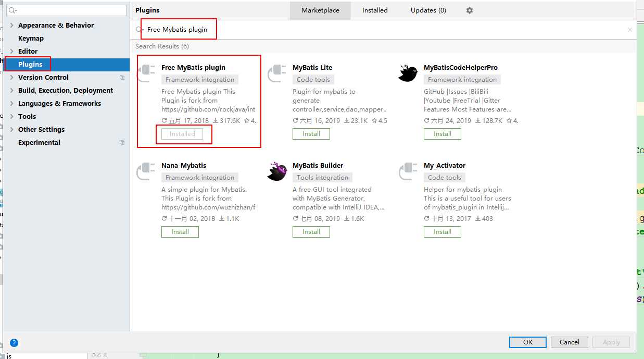
Task: Click the Nana-Mybatis plug icon
Action: [x=146, y=171]
